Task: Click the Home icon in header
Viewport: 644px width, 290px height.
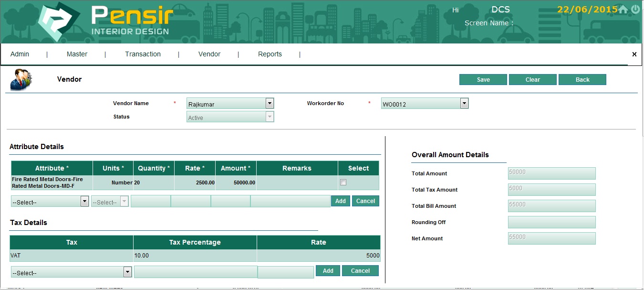Action: pos(623,10)
